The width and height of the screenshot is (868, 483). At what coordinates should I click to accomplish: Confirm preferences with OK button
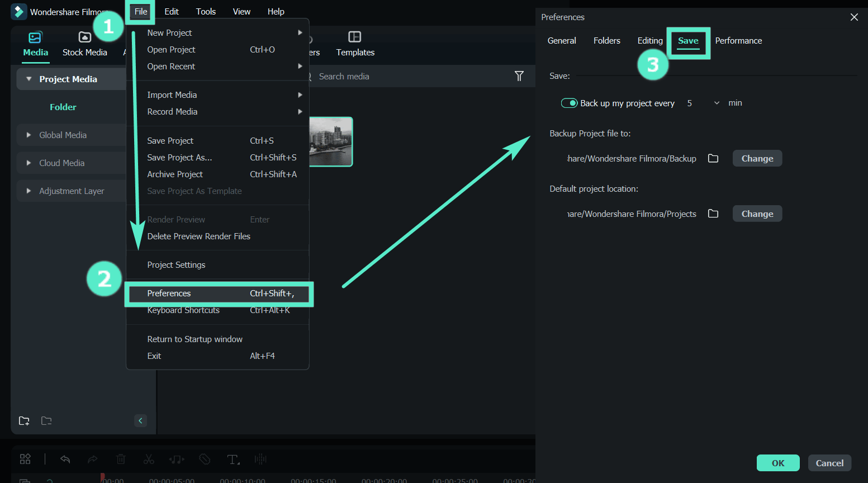(778, 463)
